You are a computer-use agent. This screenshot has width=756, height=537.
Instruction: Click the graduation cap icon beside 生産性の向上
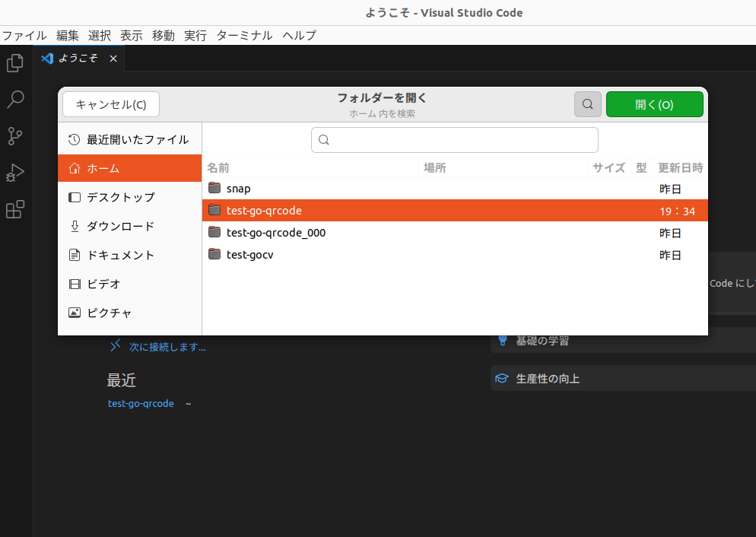[502, 378]
